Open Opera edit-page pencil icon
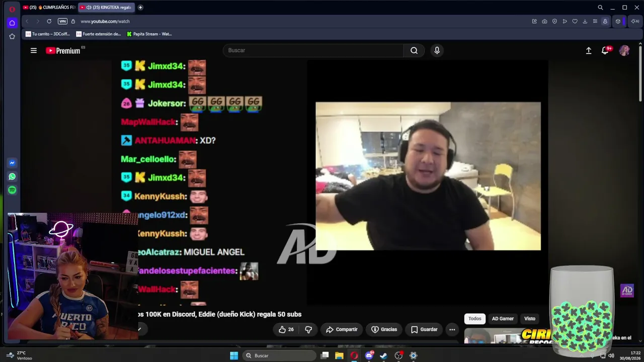The height and width of the screenshot is (362, 644). [x=534, y=21]
